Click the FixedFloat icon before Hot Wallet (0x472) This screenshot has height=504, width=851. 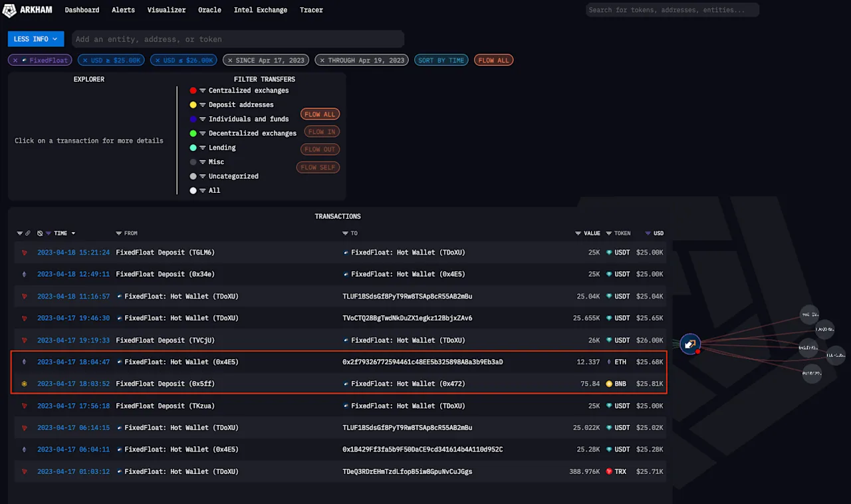tap(346, 384)
